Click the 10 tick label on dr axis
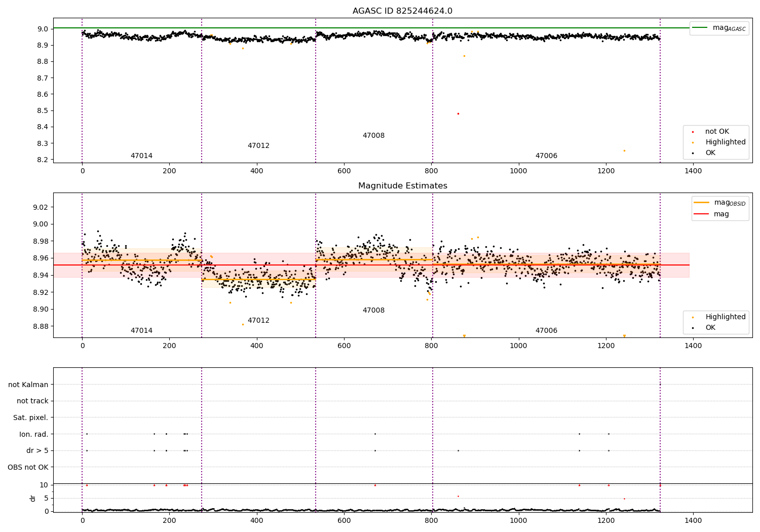 pos(44,485)
